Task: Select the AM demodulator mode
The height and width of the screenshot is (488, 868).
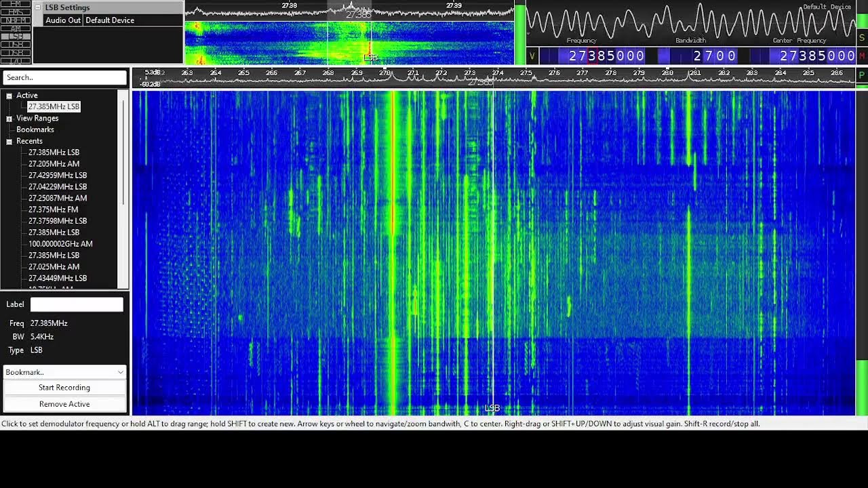Action: click(x=16, y=28)
